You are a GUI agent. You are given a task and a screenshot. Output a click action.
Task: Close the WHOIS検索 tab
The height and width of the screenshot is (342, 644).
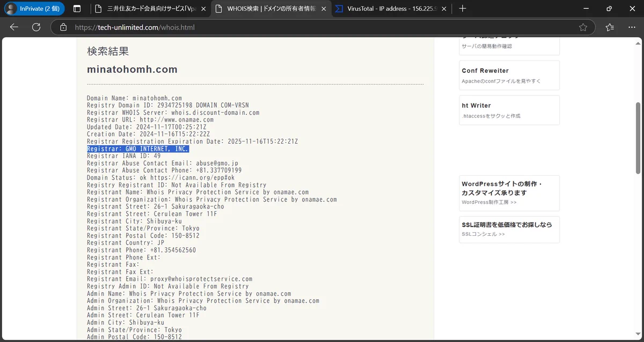(x=323, y=9)
